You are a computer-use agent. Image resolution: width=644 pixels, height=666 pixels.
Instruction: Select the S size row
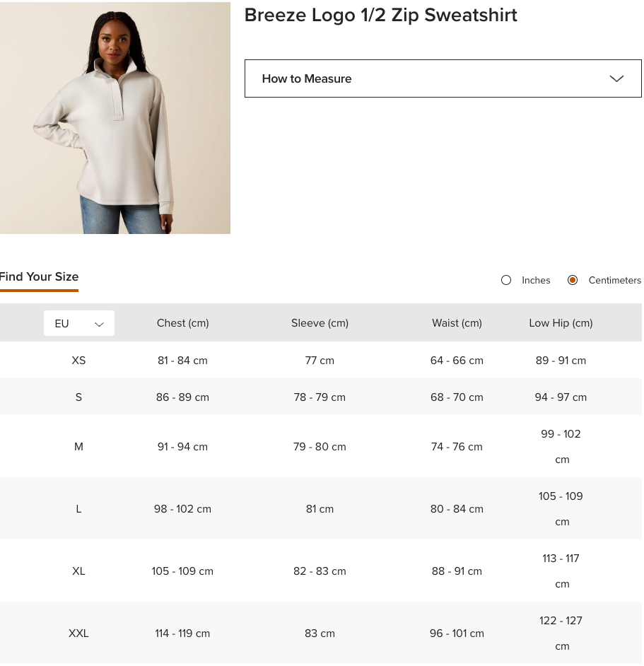tap(78, 397)
